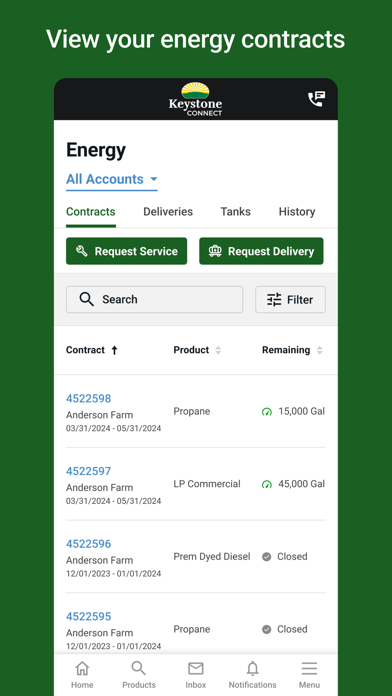Switch to the Deliveries tab
This screenshot has height=696, width=392.
(168, 212)
